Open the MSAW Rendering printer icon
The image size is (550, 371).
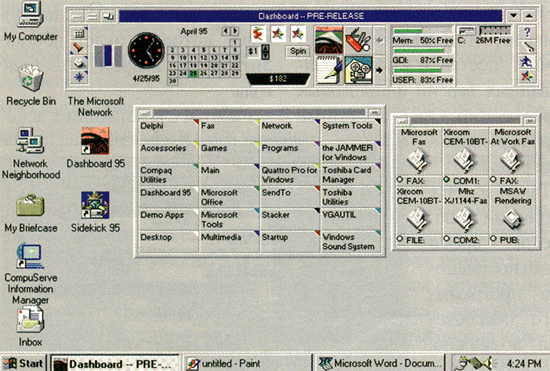coord(512,220)
